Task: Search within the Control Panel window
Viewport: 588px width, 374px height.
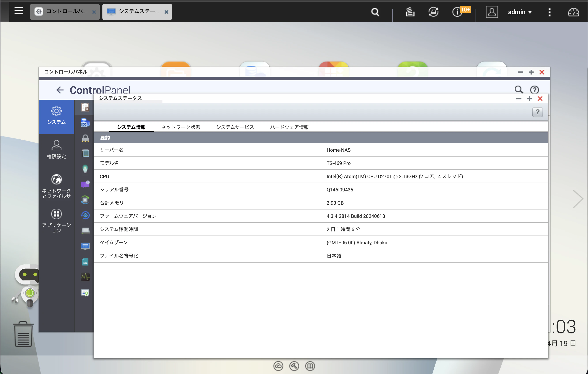Action: click(518, 90)
